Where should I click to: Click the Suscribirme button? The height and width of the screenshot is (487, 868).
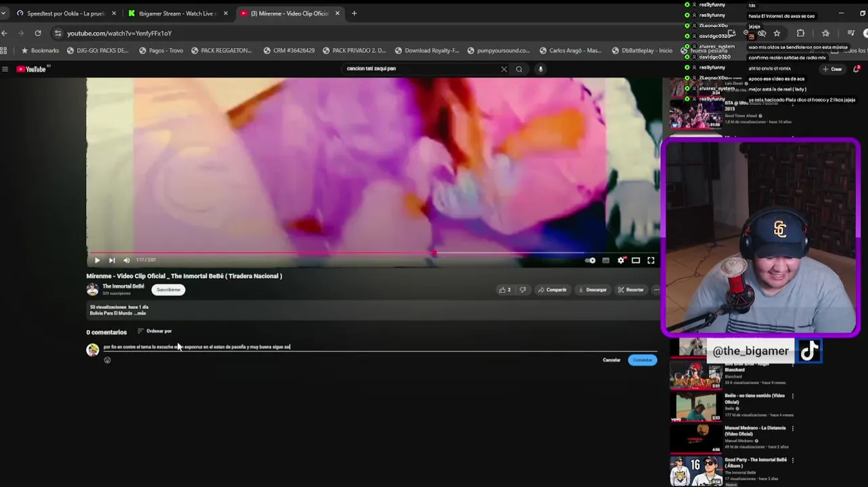(x=168, y=289)
